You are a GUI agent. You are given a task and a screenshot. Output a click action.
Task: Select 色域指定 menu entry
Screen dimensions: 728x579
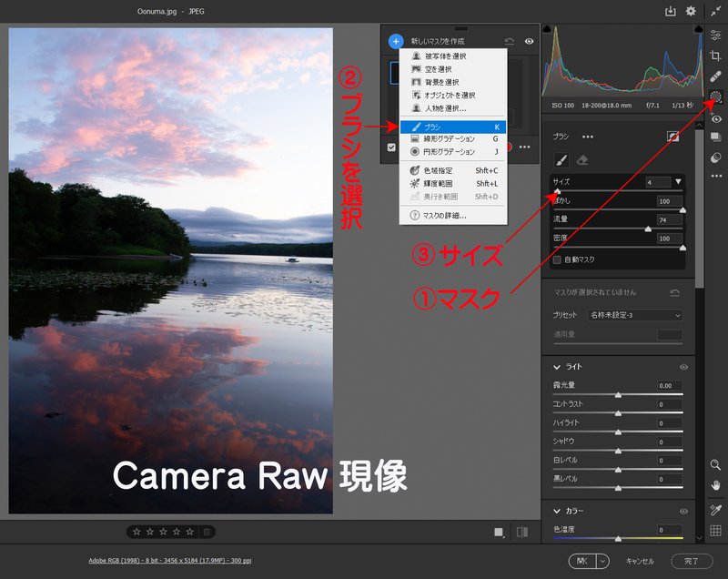(x=453, y=170)
